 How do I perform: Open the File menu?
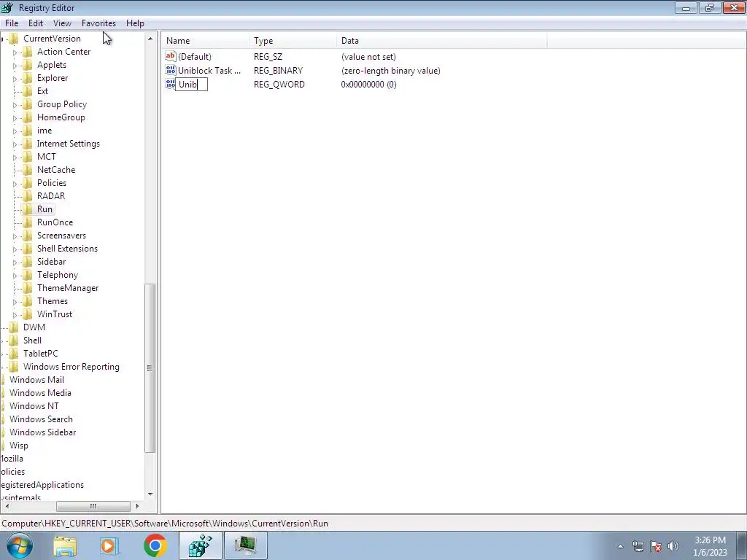coord(12,23)
